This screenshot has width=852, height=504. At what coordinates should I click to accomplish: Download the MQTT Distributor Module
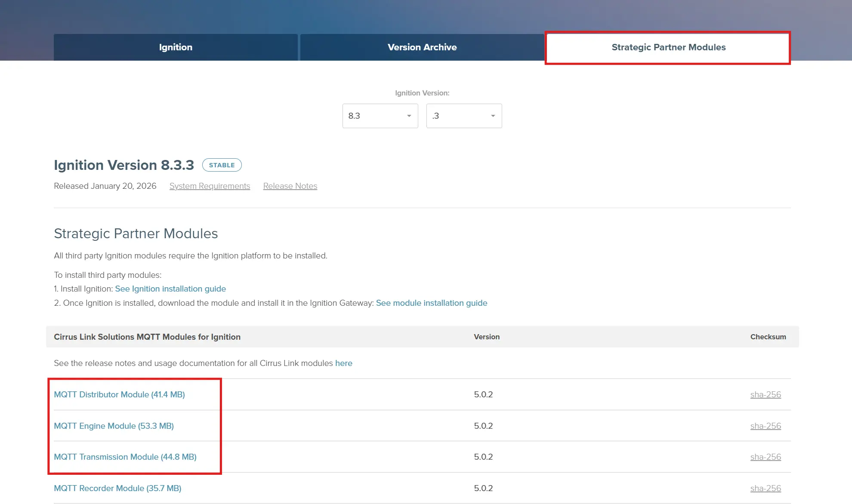pyautogui.click(x=120, y=394)
